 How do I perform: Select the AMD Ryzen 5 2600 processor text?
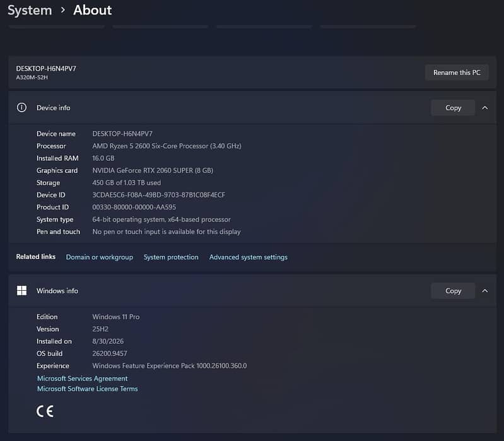[167, 146]
